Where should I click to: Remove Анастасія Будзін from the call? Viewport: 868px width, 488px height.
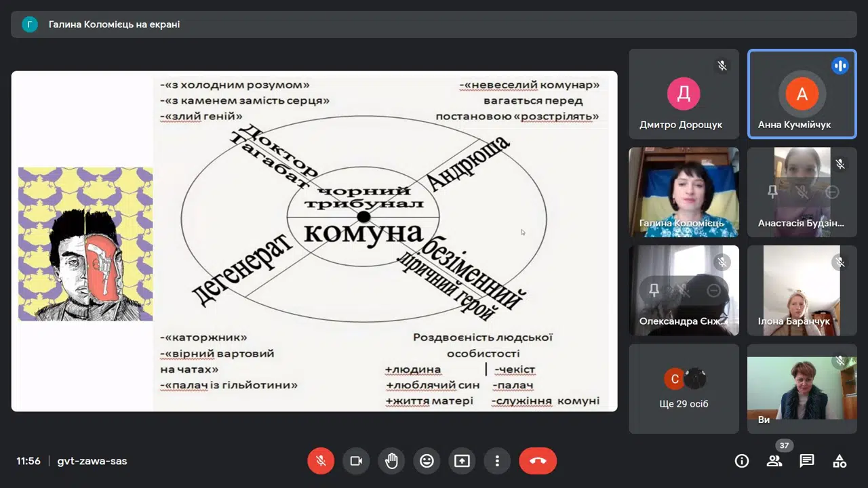(x=832, y=192)
